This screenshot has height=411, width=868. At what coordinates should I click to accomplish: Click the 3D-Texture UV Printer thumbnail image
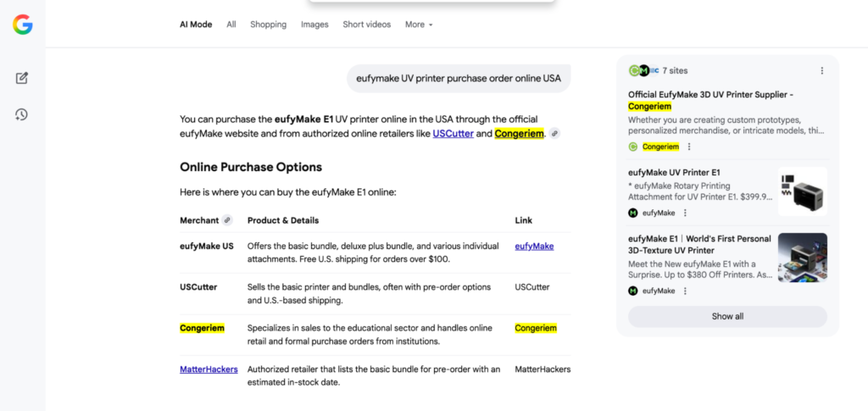pyautogui.click(x=802, y=258)
